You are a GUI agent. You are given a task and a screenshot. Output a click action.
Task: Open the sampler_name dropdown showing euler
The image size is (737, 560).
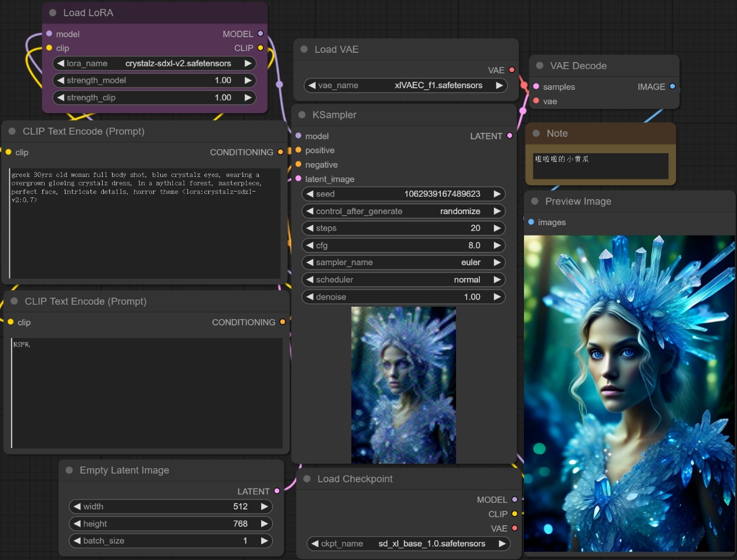tap(403, 262)
